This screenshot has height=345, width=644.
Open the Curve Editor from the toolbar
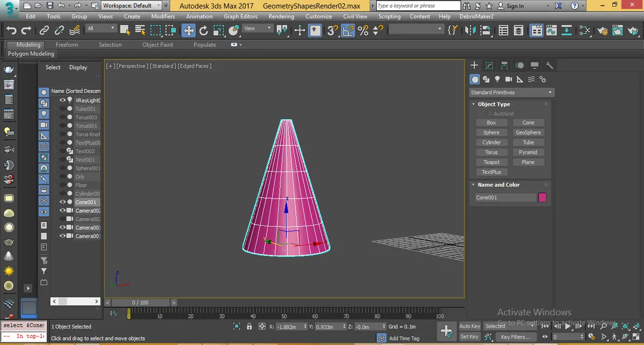pyautogui.click(x=551, y=31)
